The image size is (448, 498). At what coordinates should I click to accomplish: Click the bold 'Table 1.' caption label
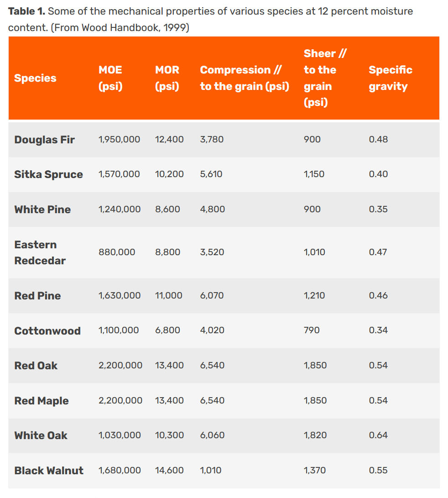click(26, 11)
